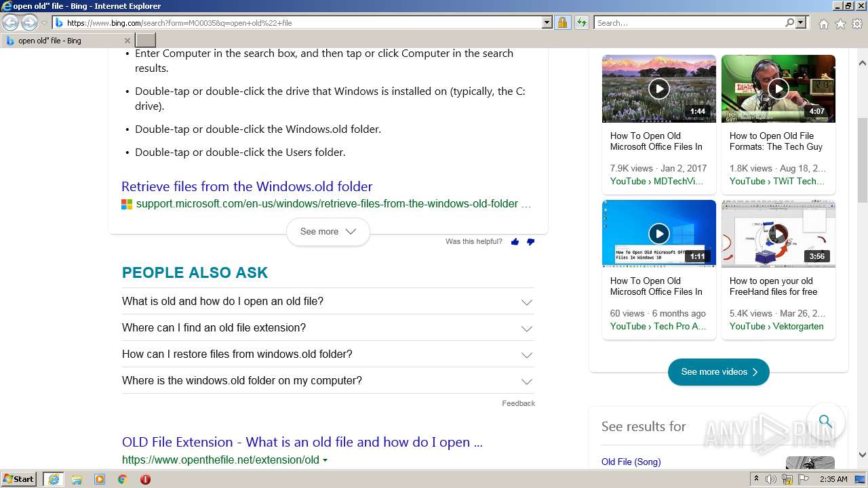Image resolution: width=868 pixels, height=488 pixels.
Task: Click the network tray icon
Action: [x=787, y=479]
